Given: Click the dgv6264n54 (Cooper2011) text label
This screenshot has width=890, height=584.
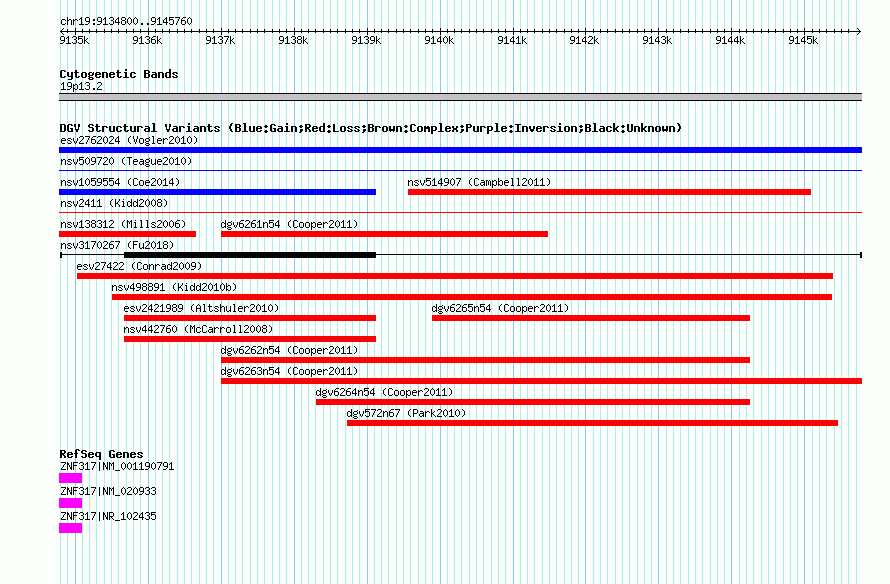Looking at the screenshot, I should click(384, 392).
